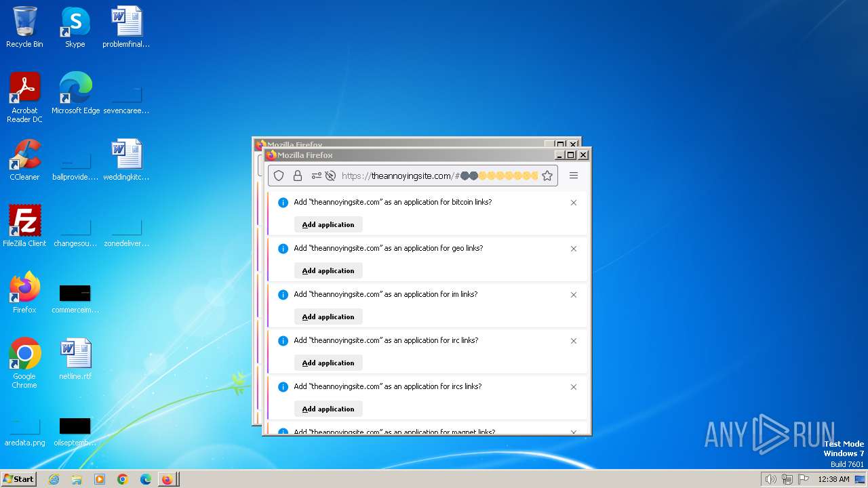This screenshot has height=488, width=868.
Task: Launch CCleaner from the desktop
Action: [x=24, y=160]
